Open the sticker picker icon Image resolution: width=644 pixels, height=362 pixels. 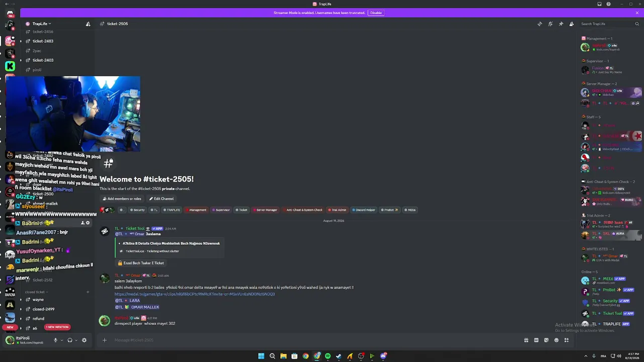pyautogui.click(x=546, y=340)
